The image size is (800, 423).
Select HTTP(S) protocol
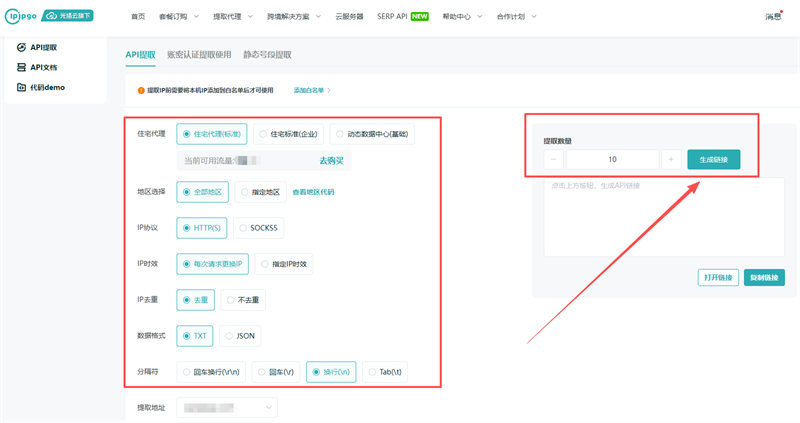(x=202, y=228)
